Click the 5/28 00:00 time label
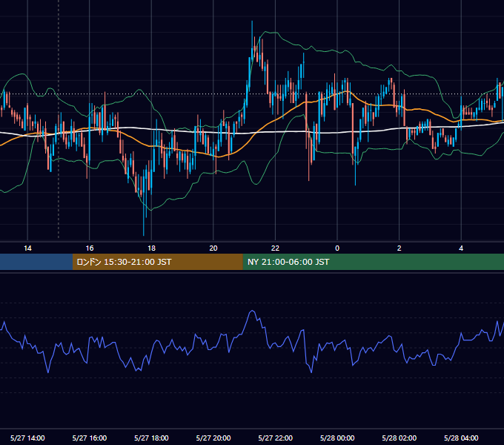The height and width of the screenshot is (445, 504). pyautogui.click(x=337, y=438)
